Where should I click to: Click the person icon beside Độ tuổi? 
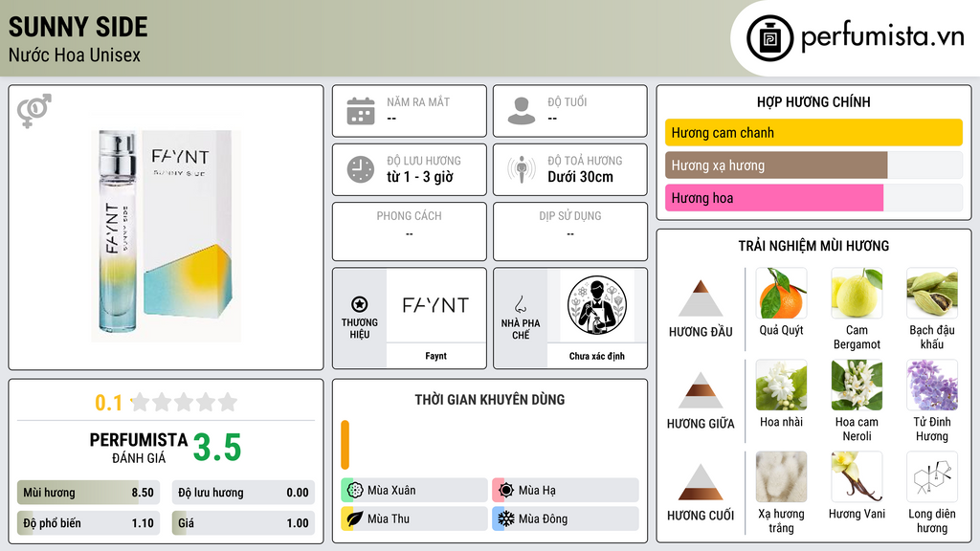[522, 111]
